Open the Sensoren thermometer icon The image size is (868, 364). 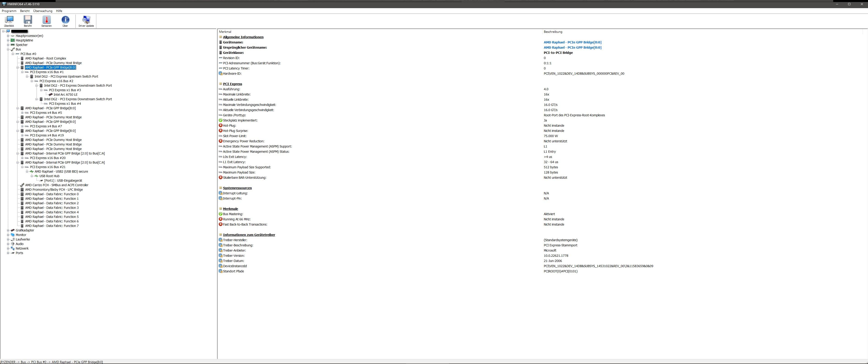pos(47,21)
